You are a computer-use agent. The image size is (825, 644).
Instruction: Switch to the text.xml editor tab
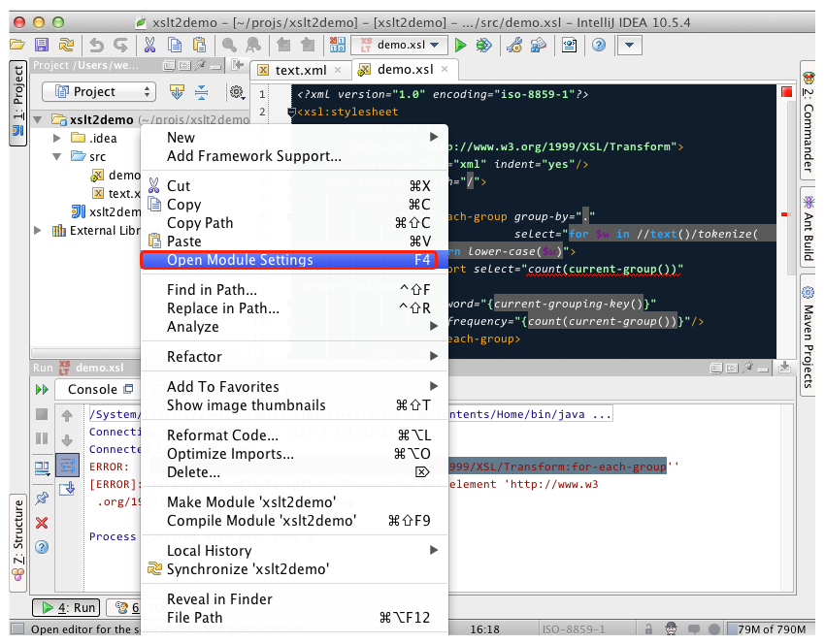coord(300,70)
